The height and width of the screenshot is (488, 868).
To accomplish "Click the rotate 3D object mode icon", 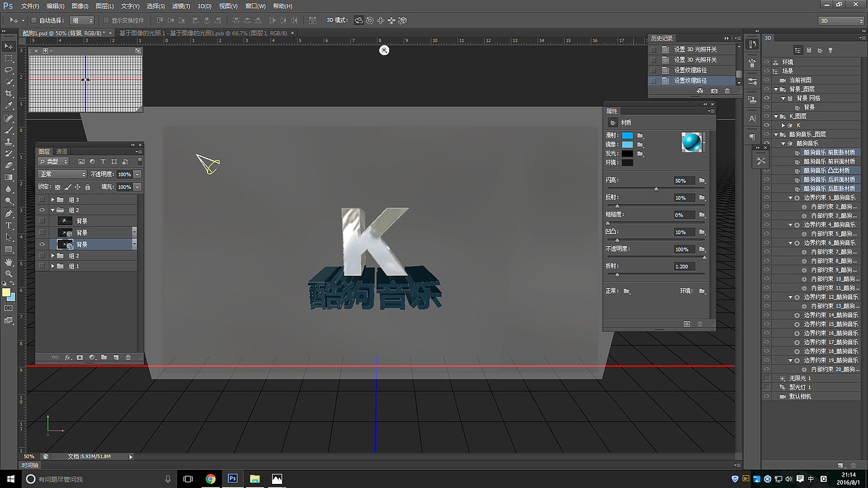I will click(x=359, y=20).
